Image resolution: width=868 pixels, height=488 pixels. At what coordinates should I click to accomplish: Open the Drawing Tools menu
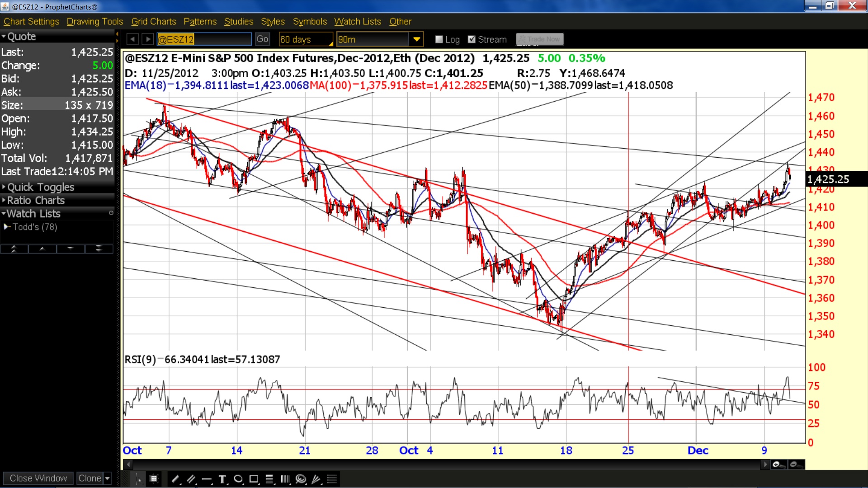pos(95,21)
